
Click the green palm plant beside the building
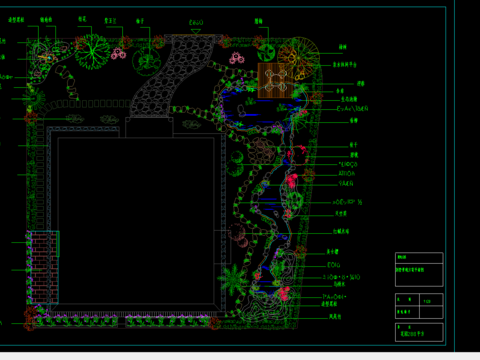pos(233,279)
